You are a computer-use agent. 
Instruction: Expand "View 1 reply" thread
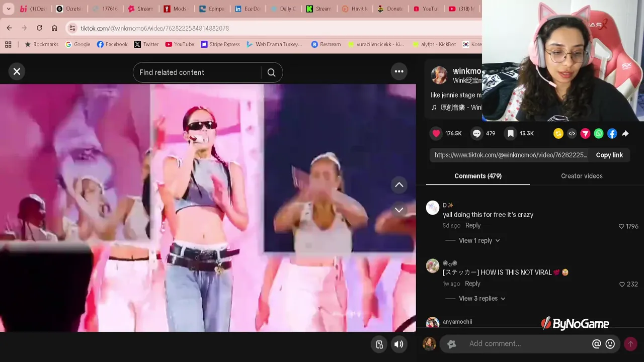point(479,240)
